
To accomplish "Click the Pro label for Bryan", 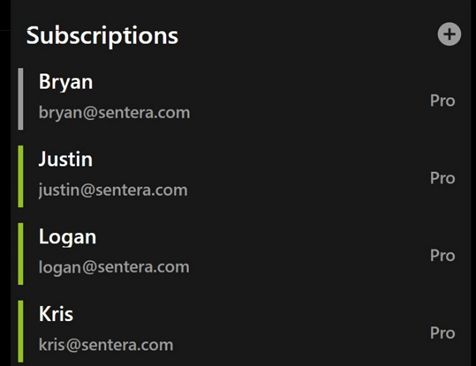I will click(x=442, y=101).
